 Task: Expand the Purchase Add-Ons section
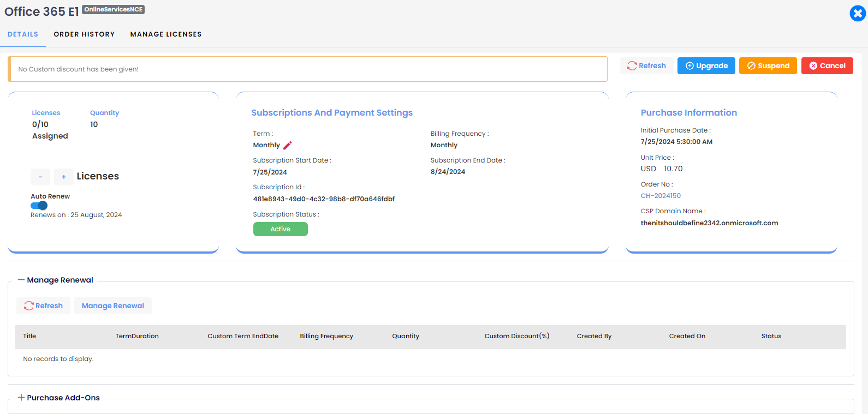click(21, 398)
